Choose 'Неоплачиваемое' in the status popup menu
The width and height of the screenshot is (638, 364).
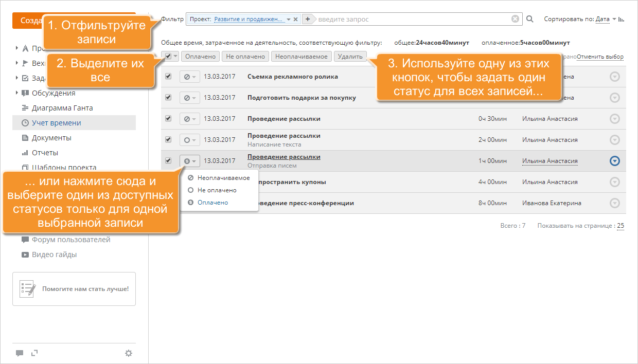(219, 178)
